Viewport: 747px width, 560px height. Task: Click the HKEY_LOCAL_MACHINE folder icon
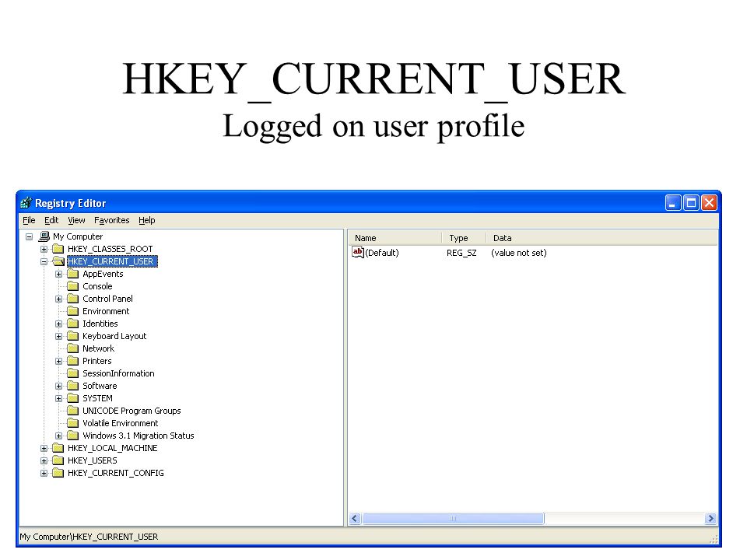58,448
